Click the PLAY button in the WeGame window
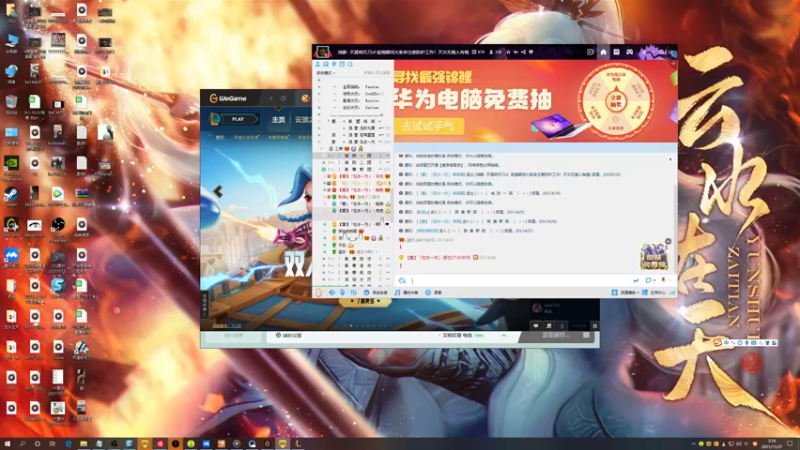 point(238,119)
